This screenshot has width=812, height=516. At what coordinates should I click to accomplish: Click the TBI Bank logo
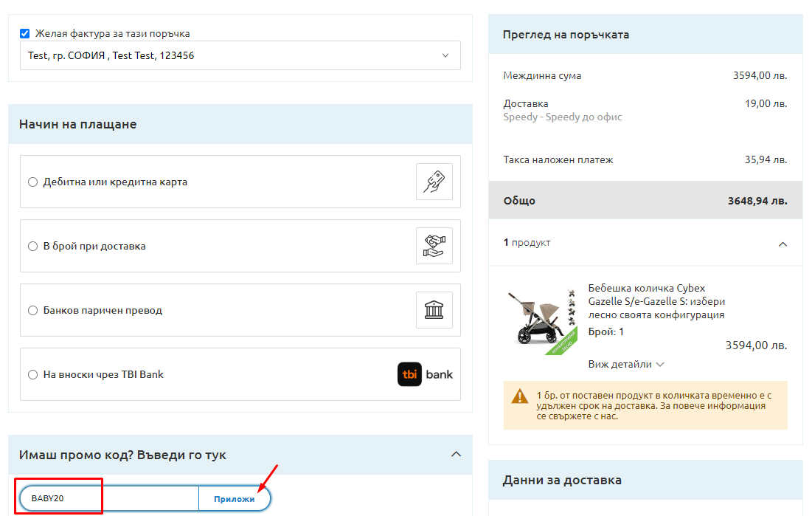426,374
